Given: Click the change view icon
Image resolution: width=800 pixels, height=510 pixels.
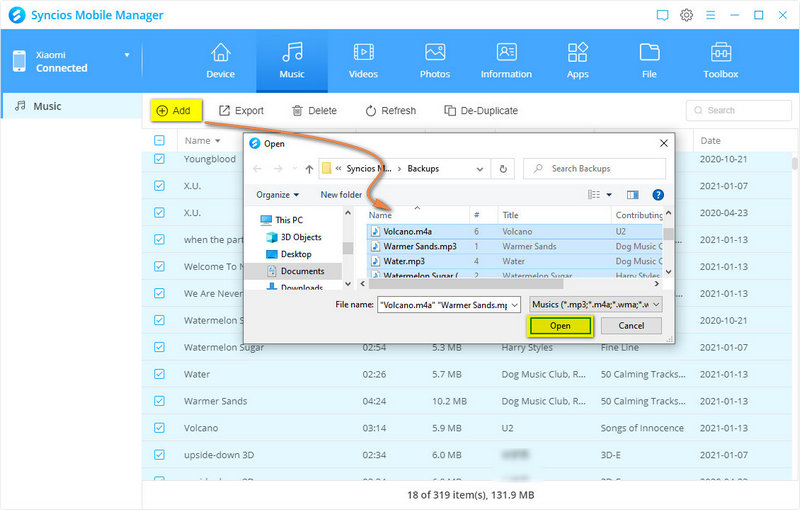Looking at the screenshot, I should pyautogui.click(x=594, y=194).
